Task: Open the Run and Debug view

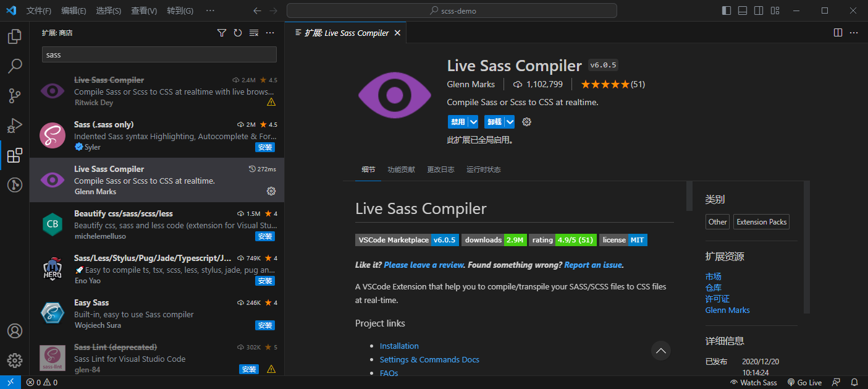Action: (x=15, y=126)
